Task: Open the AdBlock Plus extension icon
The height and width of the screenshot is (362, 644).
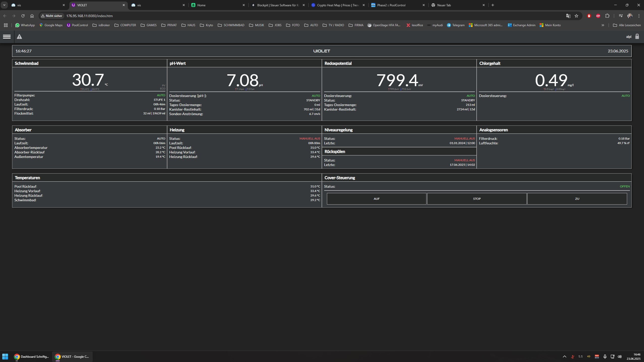Action: (x=598, y=16)
